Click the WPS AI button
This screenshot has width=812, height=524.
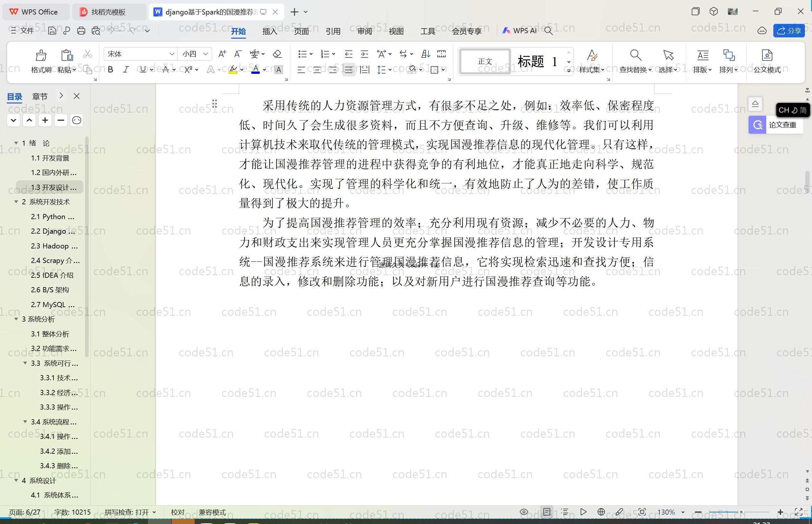click(x=519, y=31)
